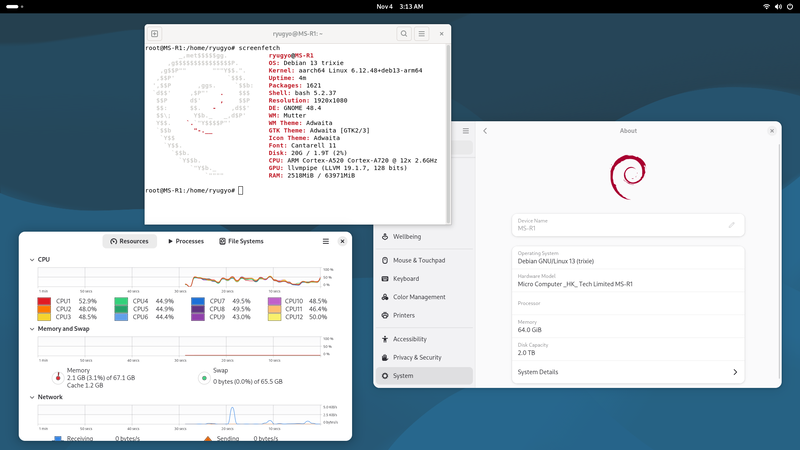Click the Sending network color swatch
This screenshot has width=800, height=450.
[x=208, y=438]
